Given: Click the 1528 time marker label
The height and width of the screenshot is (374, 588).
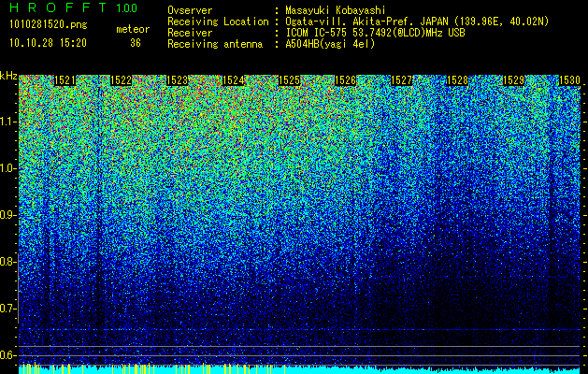Looking at the screenshot, I should point(457,80).
